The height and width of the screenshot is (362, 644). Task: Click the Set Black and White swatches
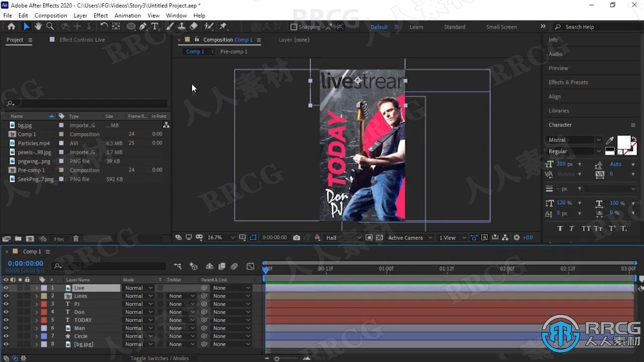coord(610,150)
